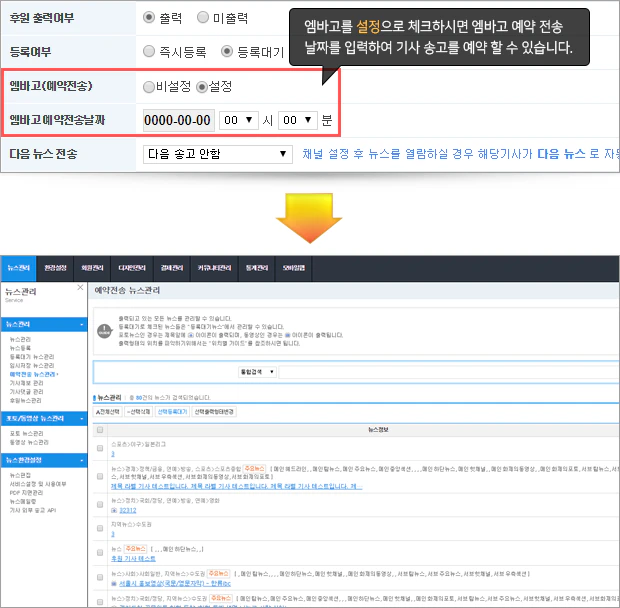Image resolution: width=620 pixels, height=608 pixels.
Task: Click the search text field beside 통합검색
Action: (449, 372)
